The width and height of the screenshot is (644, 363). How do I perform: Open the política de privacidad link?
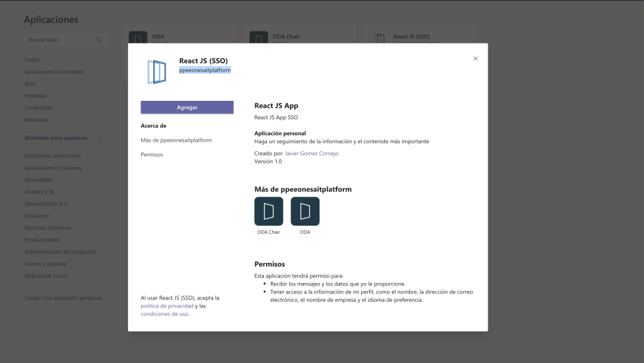point(167,306)
